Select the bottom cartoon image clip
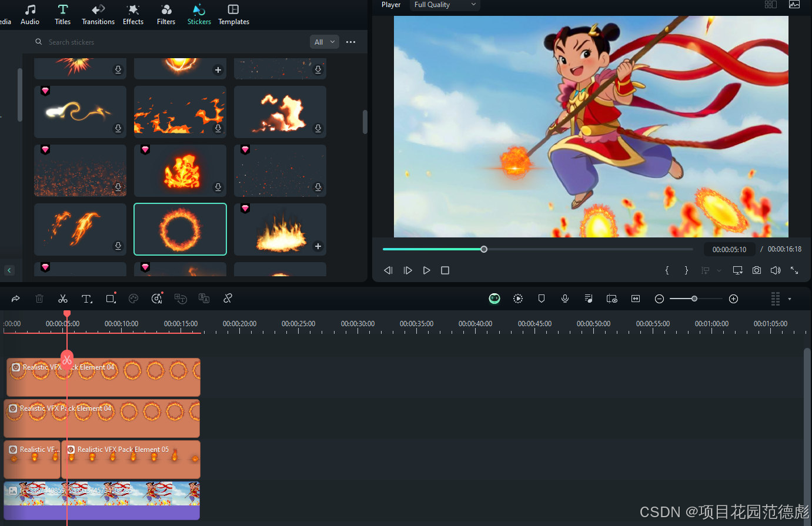The image size is (812, 526). (x=102, y=501)
